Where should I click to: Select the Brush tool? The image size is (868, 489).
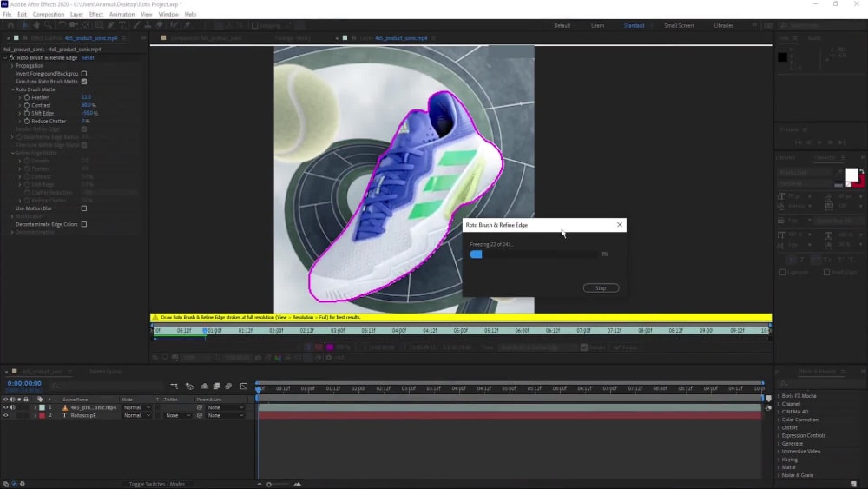click(137, 25)
